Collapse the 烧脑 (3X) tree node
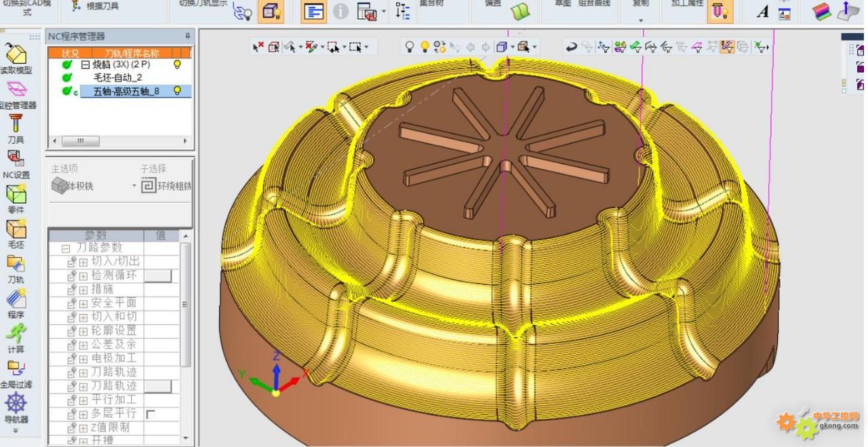 [85, 64]
